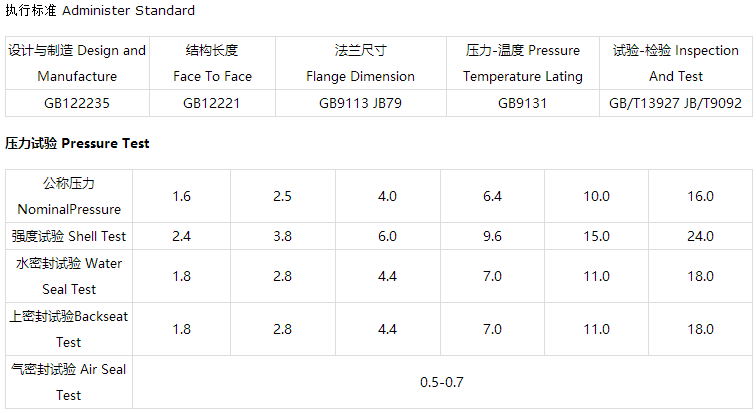Click the 6.4 nominal pressure value

click(x=492, y=197)
